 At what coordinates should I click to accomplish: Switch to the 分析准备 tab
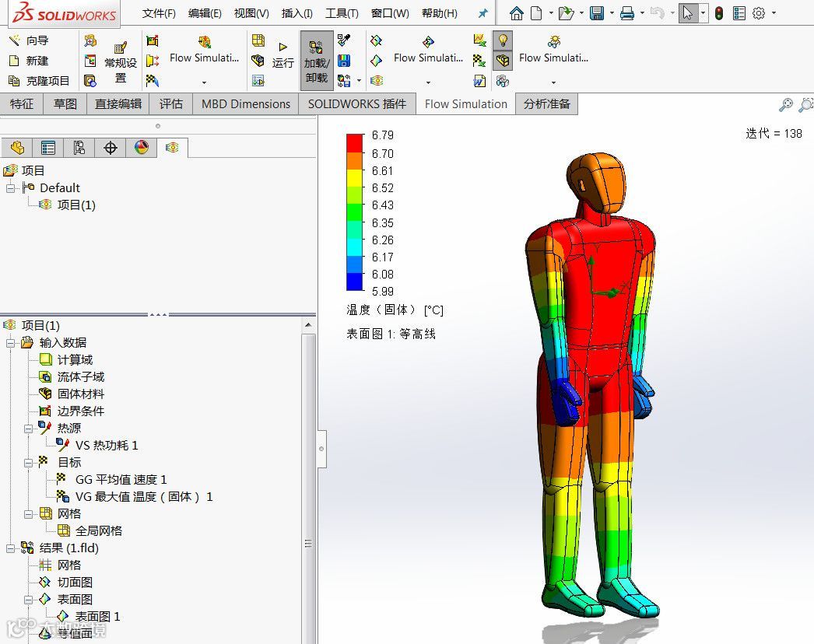tap(546, 103)
